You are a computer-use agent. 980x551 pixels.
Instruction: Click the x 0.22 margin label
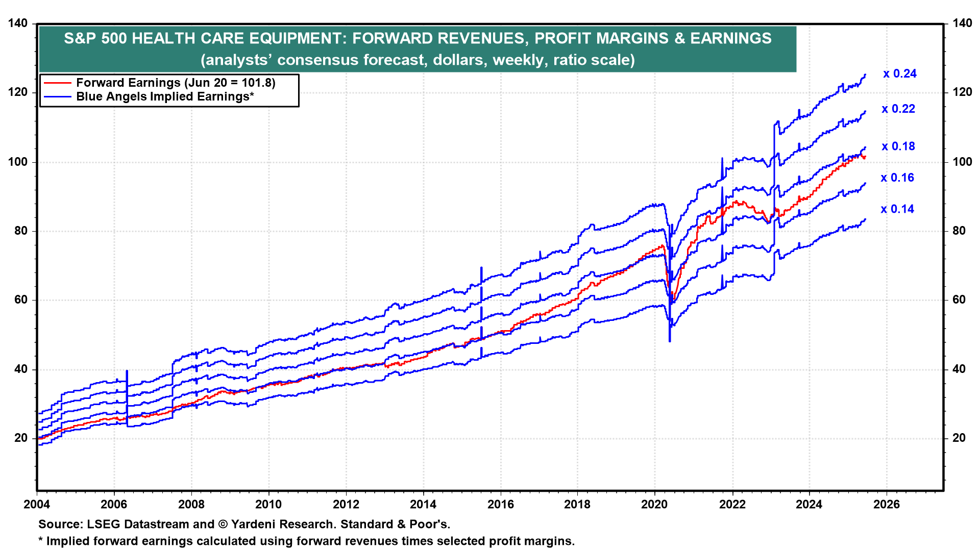[x=898, y=109]
